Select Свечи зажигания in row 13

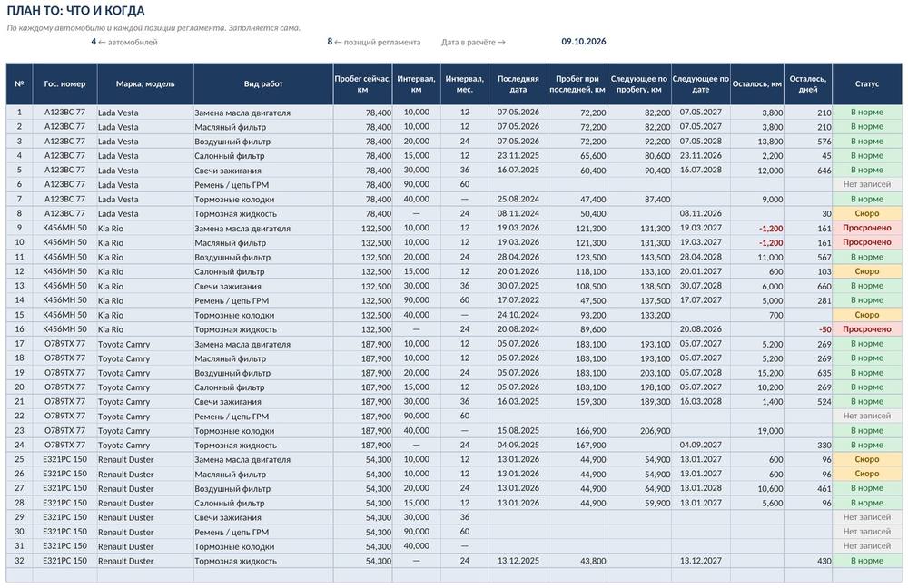(263, 286)
